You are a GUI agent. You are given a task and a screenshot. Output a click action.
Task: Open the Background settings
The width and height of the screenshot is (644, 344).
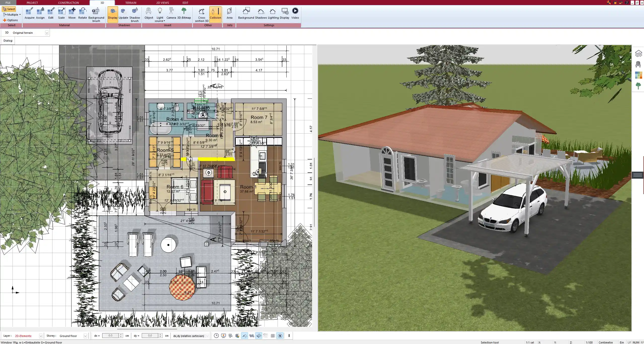pyautogui.click(x=246, y=13)
